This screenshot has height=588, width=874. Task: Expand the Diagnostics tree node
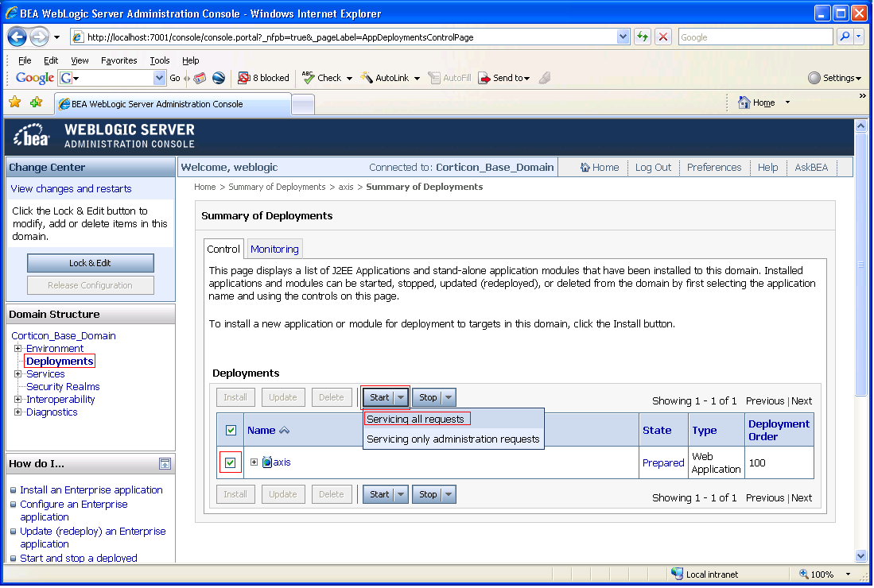[x=17, y=412]
